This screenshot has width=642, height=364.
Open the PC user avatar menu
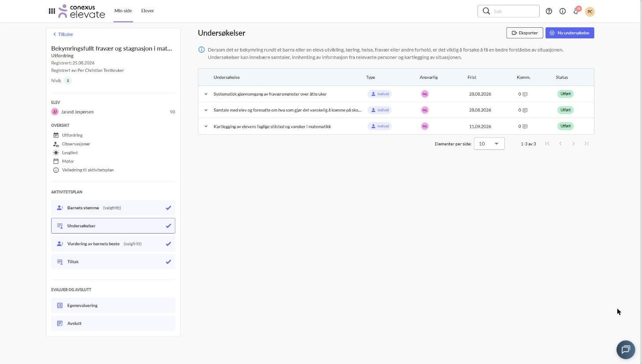tap(590, 12)
